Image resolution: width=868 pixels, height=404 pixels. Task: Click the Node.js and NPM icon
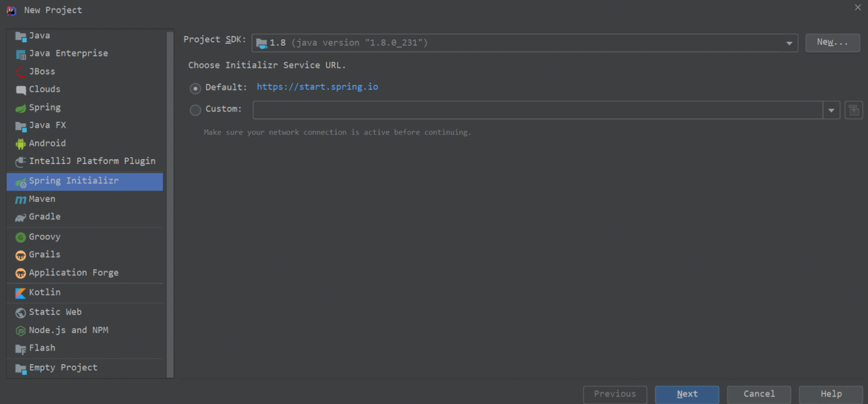[20, 331]
